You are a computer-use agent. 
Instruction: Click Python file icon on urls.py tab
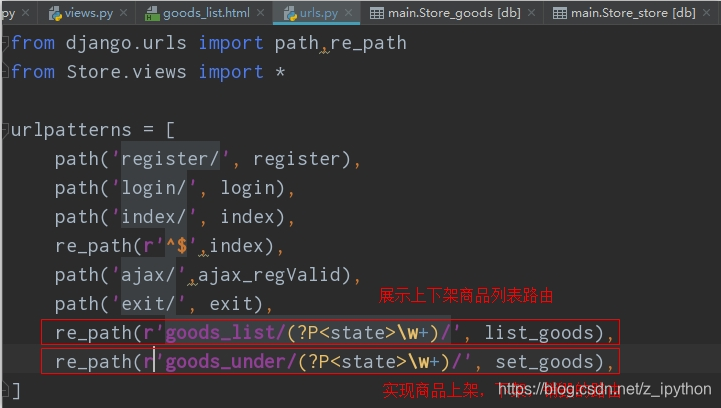click(290, 14)
